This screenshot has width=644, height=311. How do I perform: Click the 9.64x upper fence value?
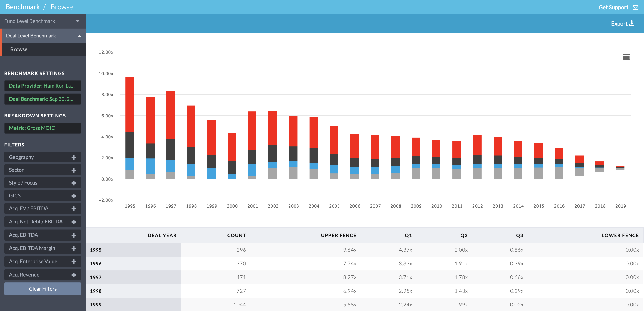pyautogui.click(x=350, y=250)
